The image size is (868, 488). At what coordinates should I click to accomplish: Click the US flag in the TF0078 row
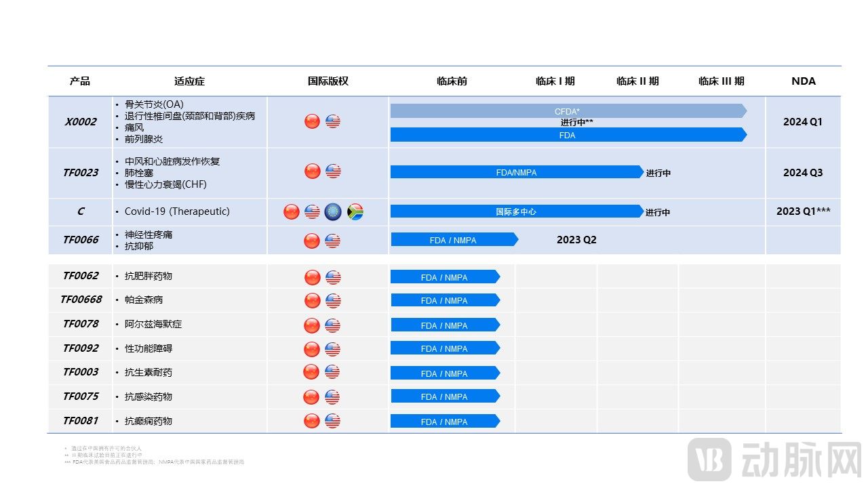[x=332, y=324]
